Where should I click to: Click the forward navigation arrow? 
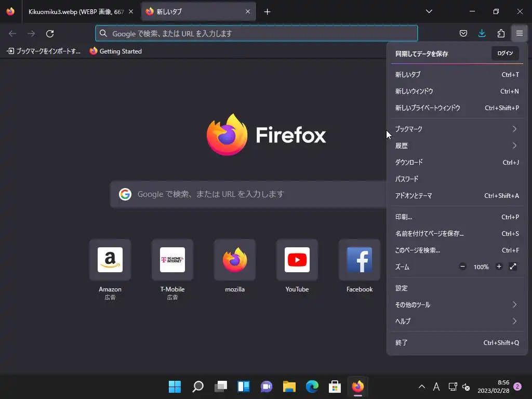click(x=31, y=34)
